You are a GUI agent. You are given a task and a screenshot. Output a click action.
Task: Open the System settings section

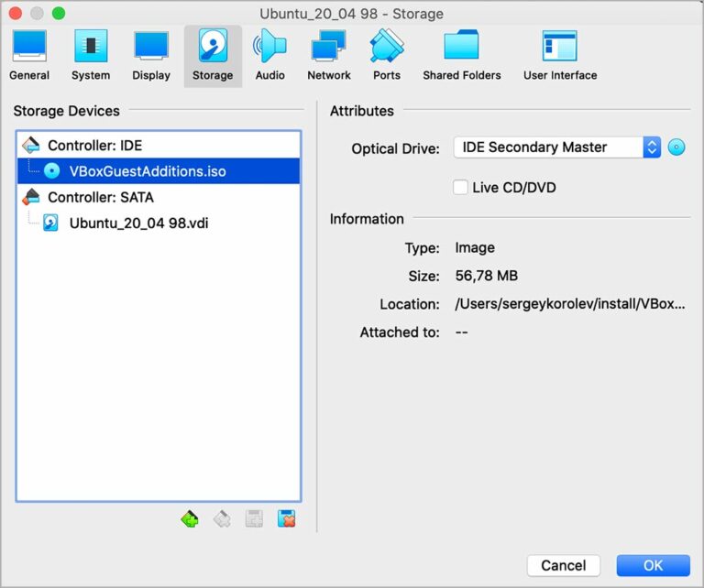coord(91,56)
